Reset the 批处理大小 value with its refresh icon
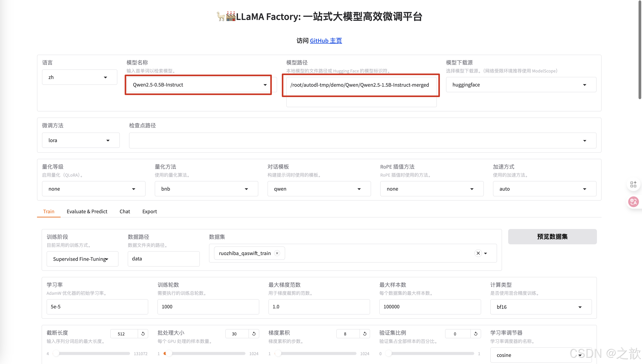642x364 pixels. (254, 334)
